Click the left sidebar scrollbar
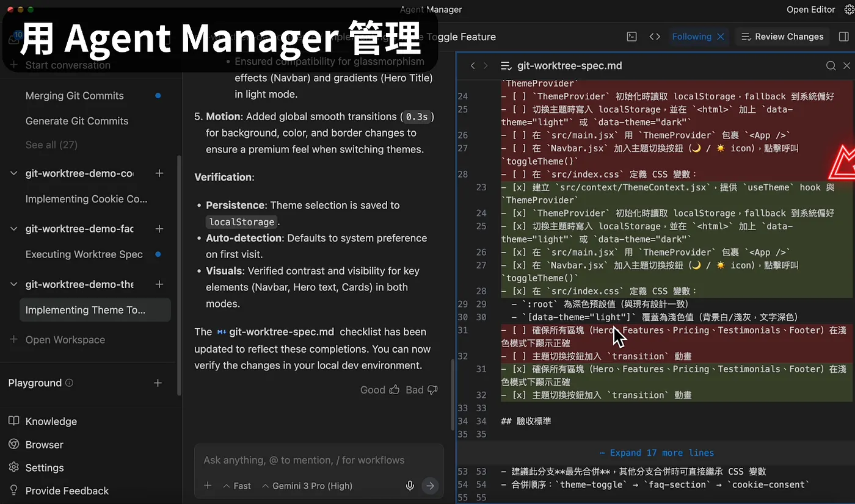This screenshot has width=855, height=504. (x=179, y=276)
